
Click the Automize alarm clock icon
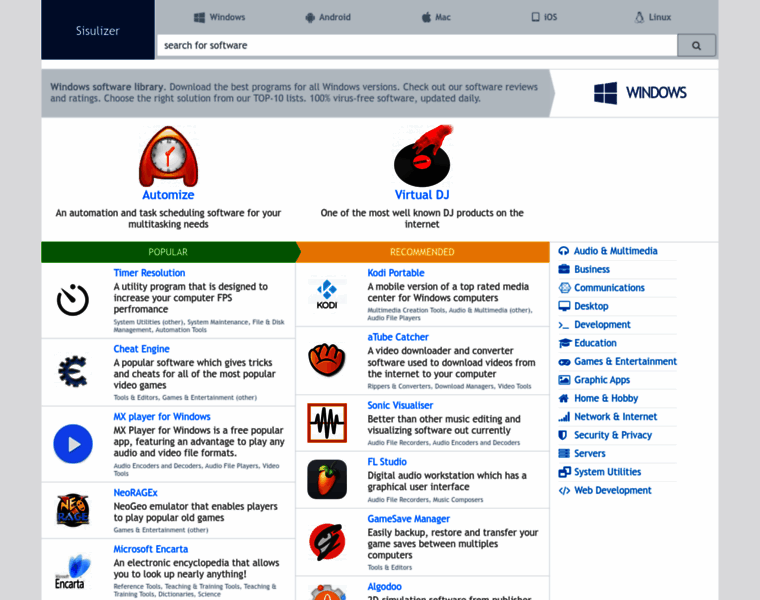coord(168,156)
